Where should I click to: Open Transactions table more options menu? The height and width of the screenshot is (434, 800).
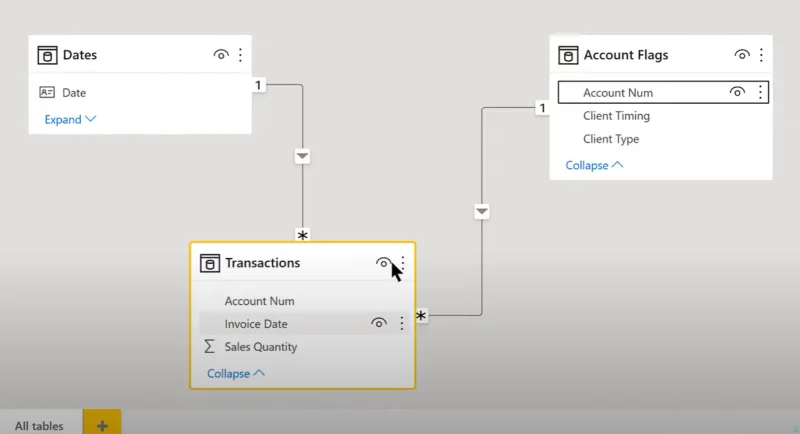click(x=403, y=263)
